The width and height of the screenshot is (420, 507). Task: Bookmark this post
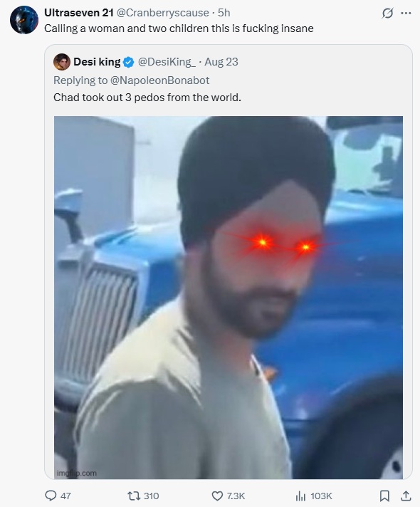(384, 496)
